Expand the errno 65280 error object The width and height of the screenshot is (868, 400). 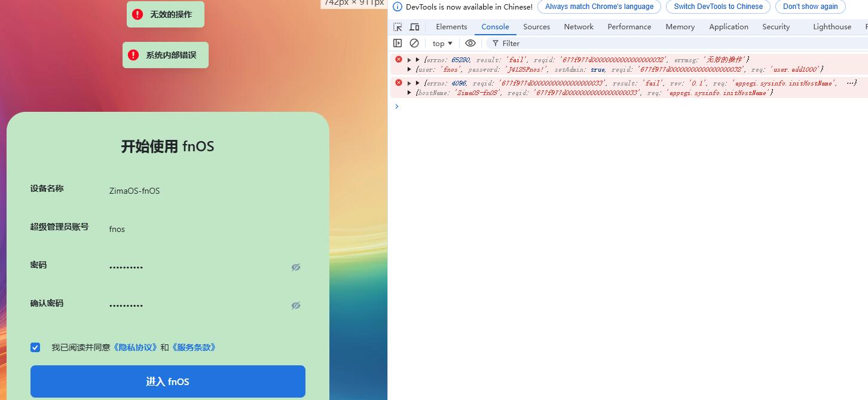[x=418, y=60]
